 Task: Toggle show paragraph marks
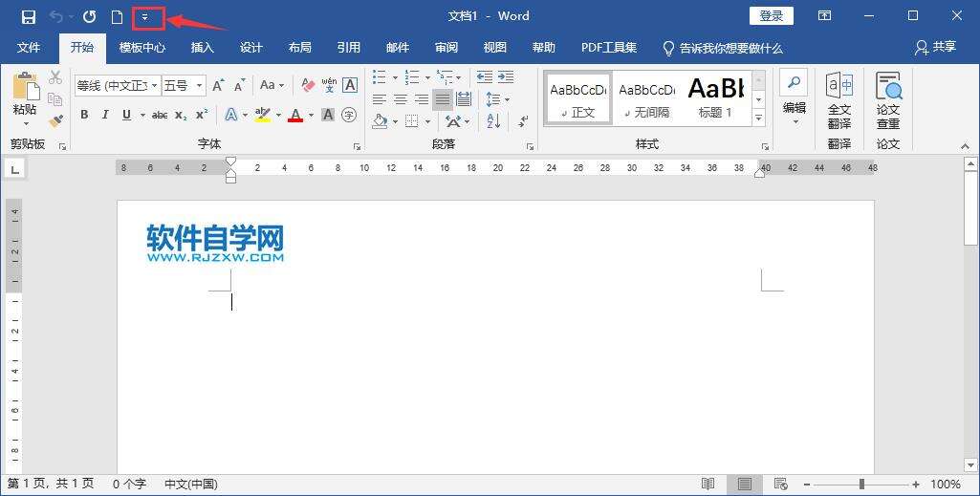click(x=523, y=121)
